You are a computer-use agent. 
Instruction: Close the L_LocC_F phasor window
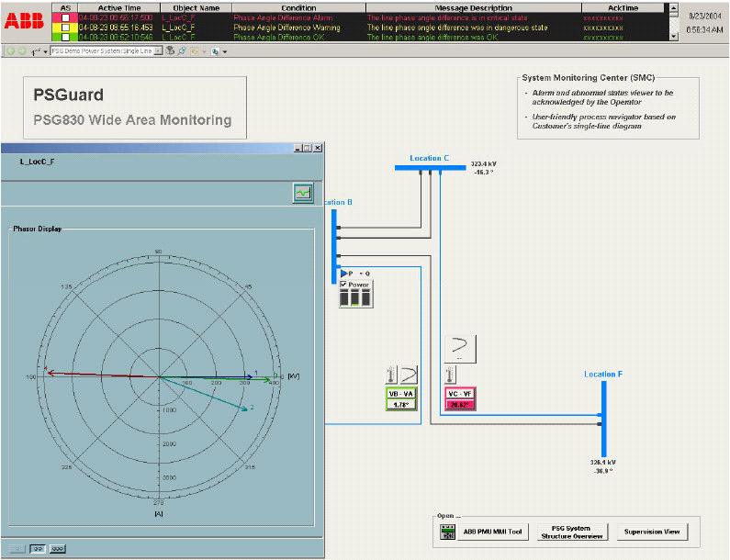coord(318,148)
